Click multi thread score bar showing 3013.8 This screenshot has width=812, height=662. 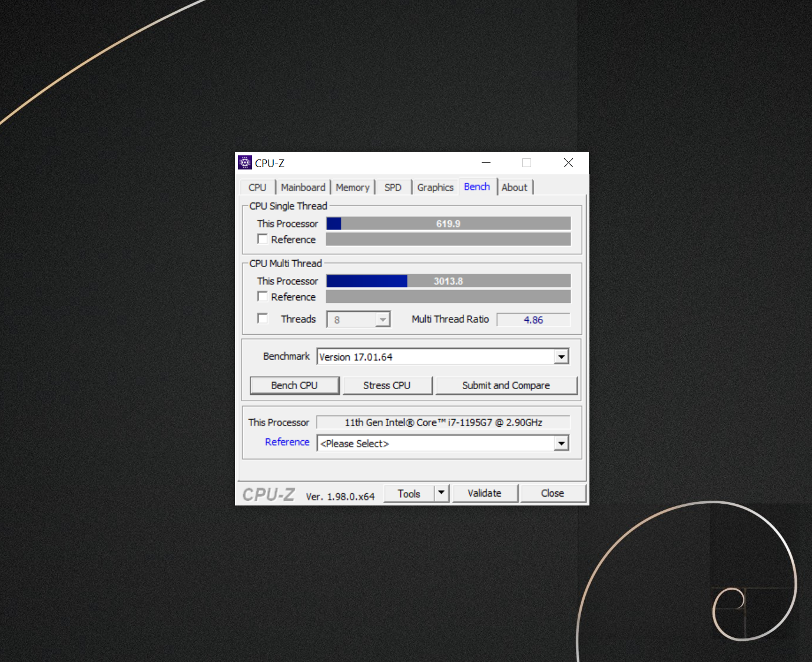pos(448,281)
